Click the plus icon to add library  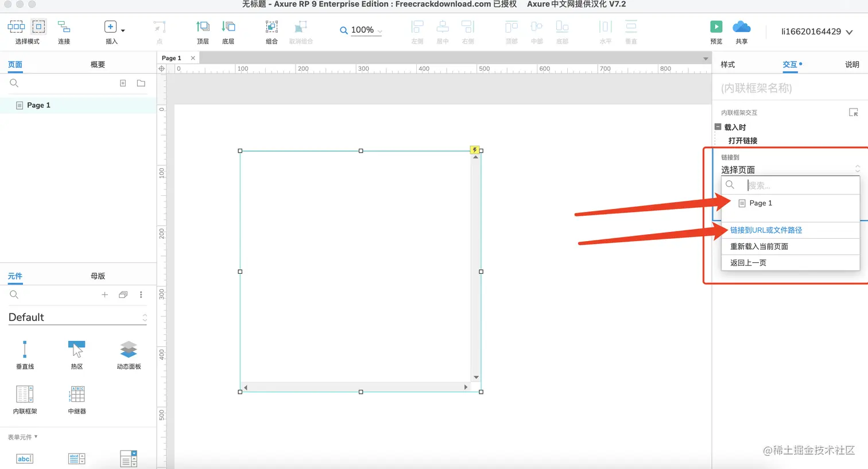(104, 294)
